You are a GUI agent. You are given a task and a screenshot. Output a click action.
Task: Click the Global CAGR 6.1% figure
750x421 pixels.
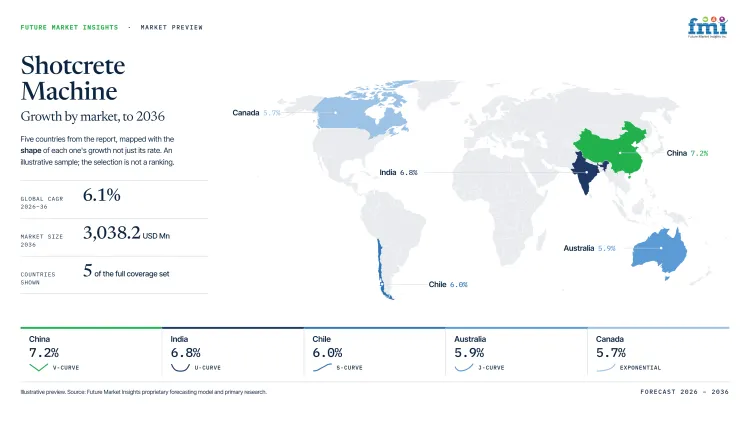pos(101,195)
